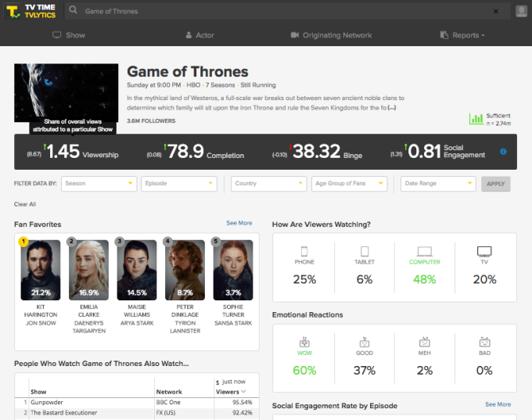Click the TV Time TVLYTICS logo
The width and height of the screenshot is (532, 420).
[31, 11]
